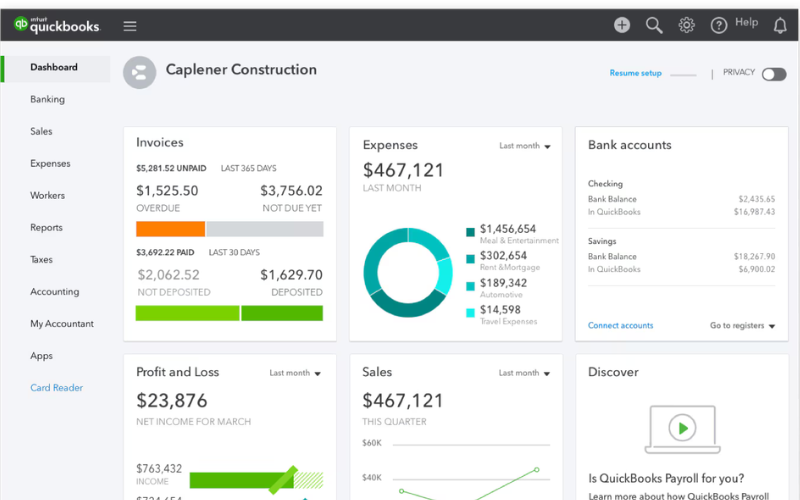The width and height of the screenshot is (800, 500).
Task: Open the Create plus icon
Action: click(x=622, y=26)
